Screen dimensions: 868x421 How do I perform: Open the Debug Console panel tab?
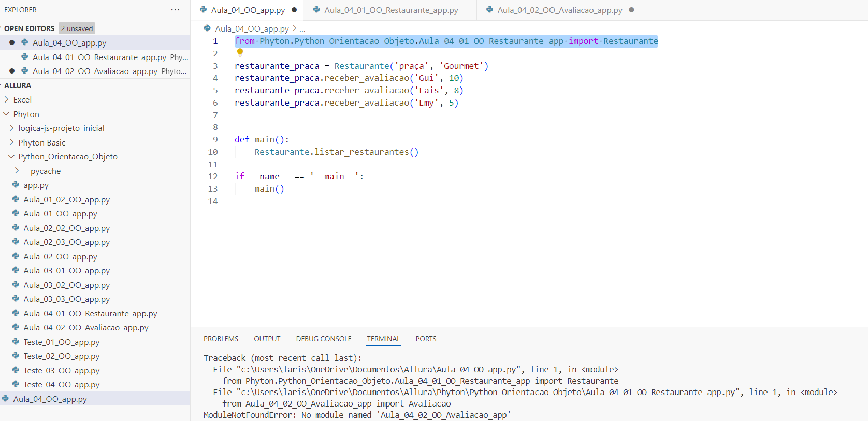tap(324, 339)
